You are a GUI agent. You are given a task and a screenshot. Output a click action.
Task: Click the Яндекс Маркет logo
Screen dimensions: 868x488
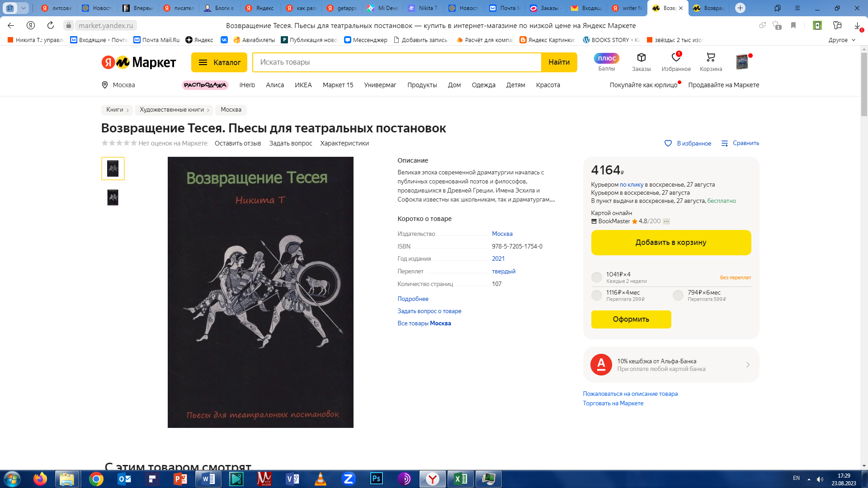[x=138, y=62]
